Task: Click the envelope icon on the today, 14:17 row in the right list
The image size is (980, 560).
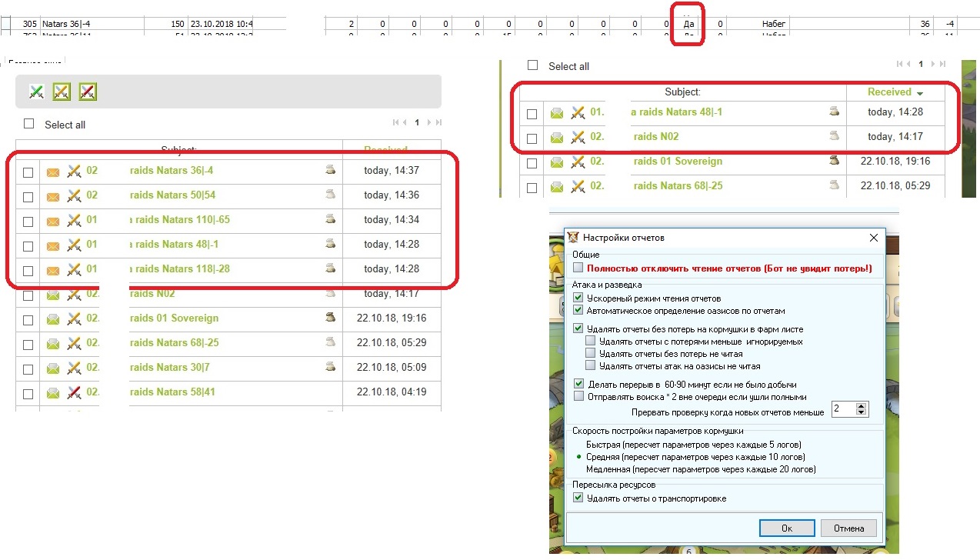Action: [x=557, y=138]
